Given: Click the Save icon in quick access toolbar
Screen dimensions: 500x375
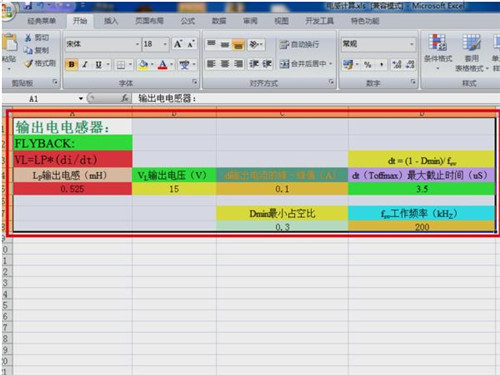Looking at the screenshot, I should click(x=28, y=6).
